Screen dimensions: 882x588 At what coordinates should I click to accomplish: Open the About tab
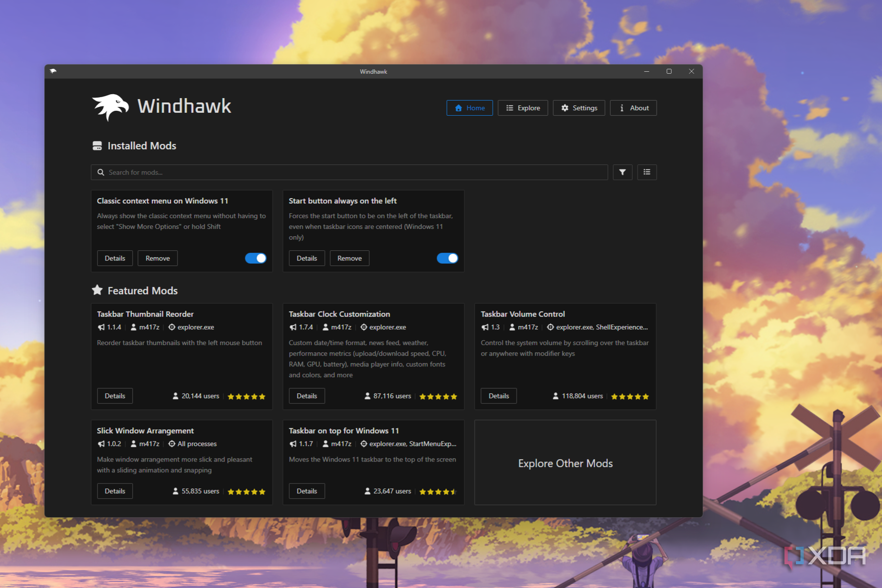pos(633,108)
